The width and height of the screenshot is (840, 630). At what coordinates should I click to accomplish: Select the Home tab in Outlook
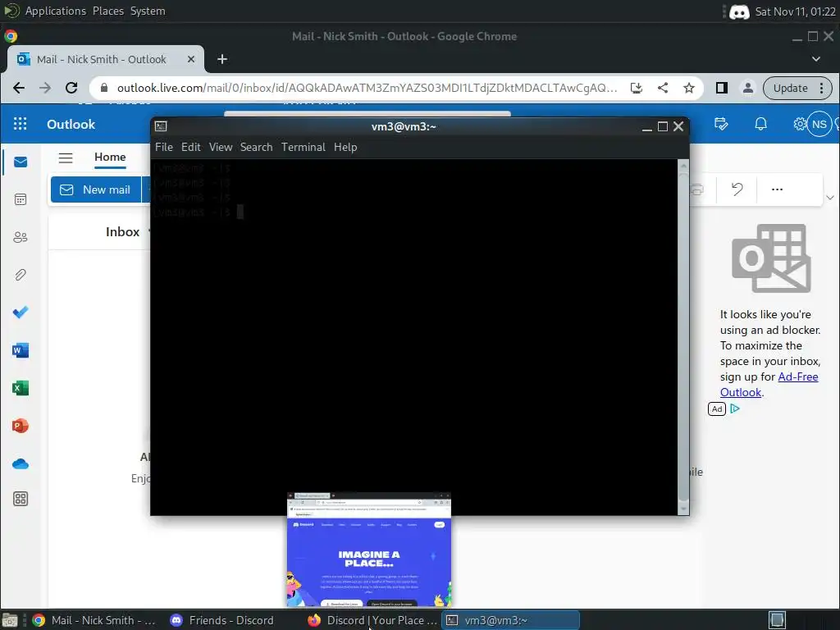110,157
